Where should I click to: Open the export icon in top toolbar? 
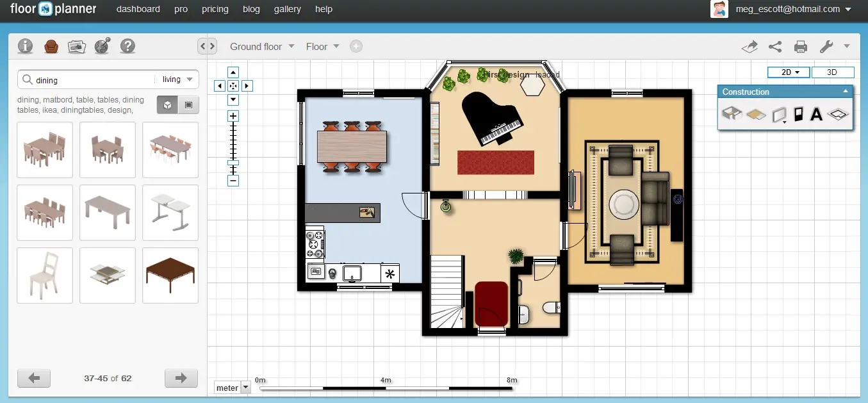point(749,46)
